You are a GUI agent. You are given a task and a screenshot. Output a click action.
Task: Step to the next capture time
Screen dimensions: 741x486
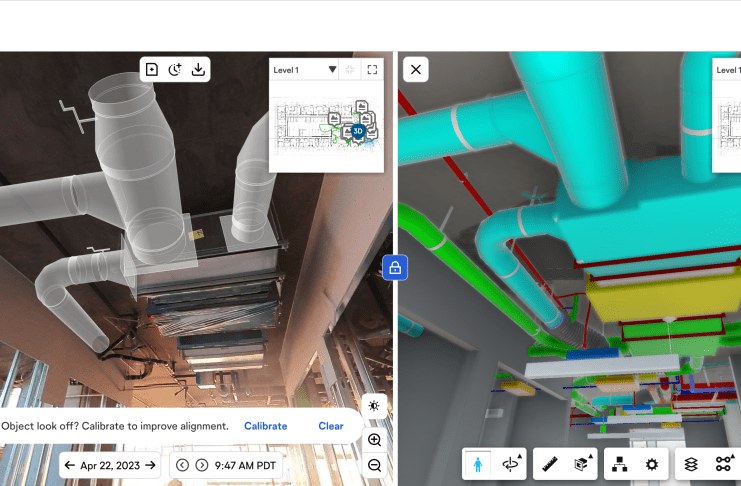202,465
